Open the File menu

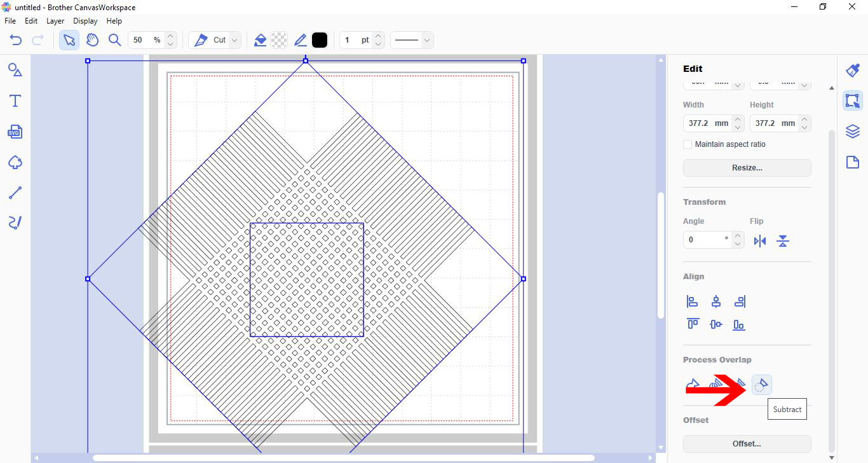click(10, 21)
